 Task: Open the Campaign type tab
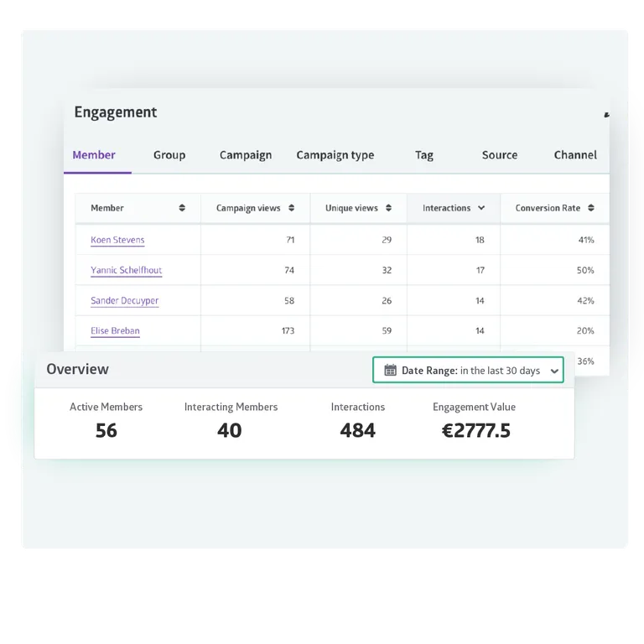coord(335,155)
